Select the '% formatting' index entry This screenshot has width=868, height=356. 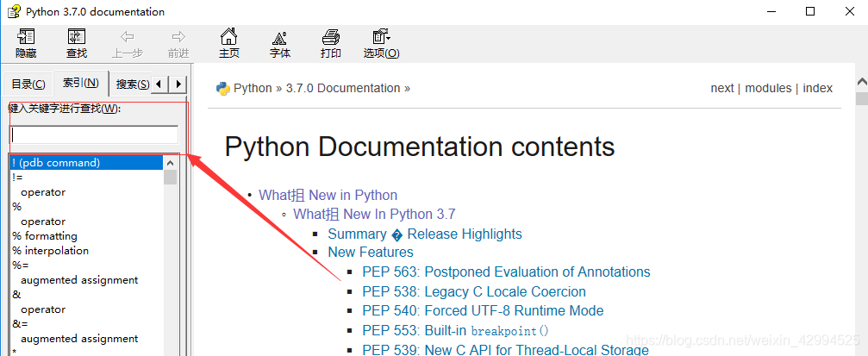click(44, 236)
